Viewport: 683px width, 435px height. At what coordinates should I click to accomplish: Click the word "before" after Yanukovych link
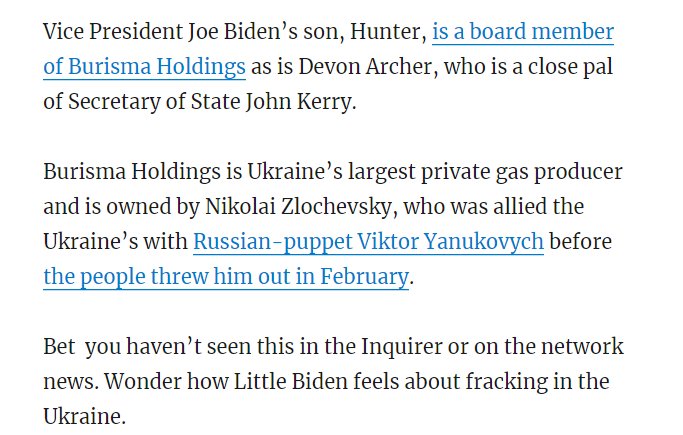[x=581, y=242]
